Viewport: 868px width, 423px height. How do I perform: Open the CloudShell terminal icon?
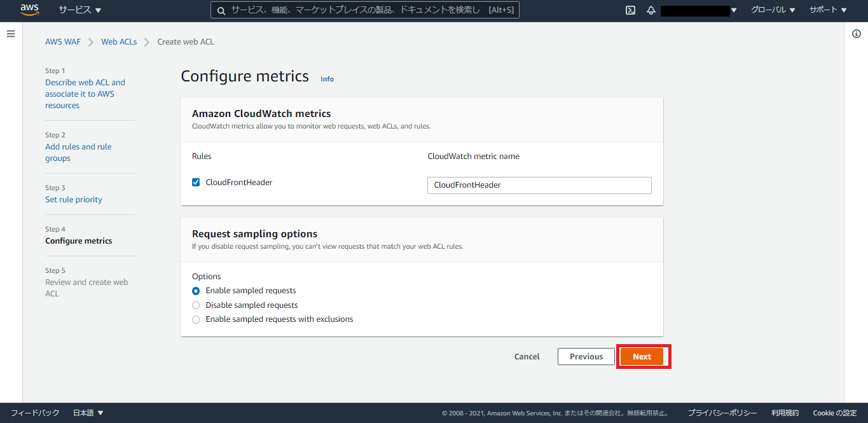point(630,10)
